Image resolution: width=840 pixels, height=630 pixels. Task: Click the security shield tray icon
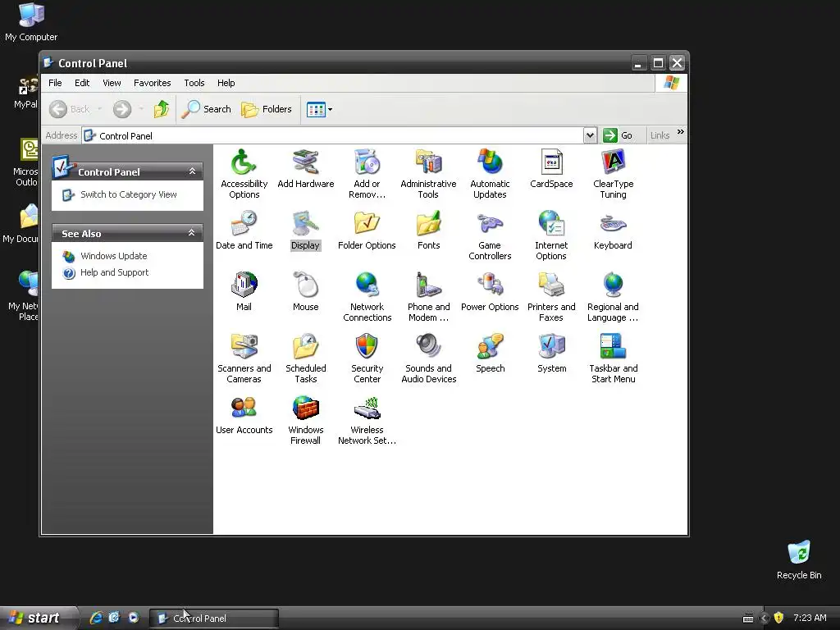[x=779, y=618]
